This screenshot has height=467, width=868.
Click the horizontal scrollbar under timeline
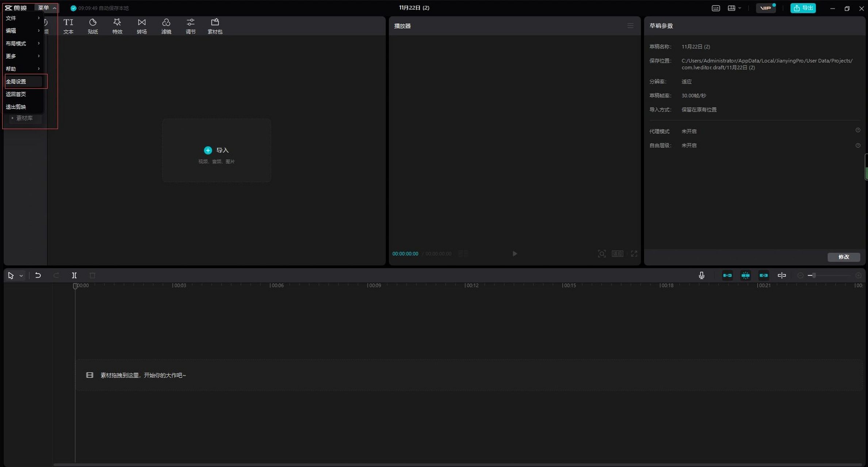458,465
